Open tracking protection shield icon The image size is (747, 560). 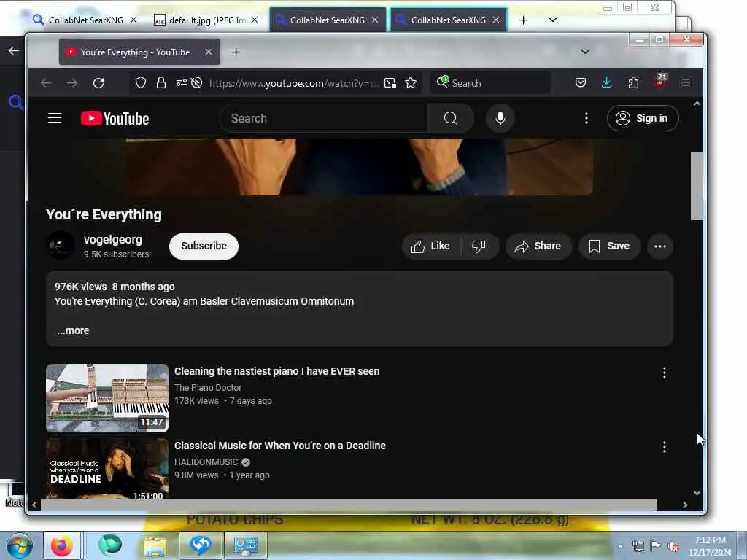coord(141,83)
